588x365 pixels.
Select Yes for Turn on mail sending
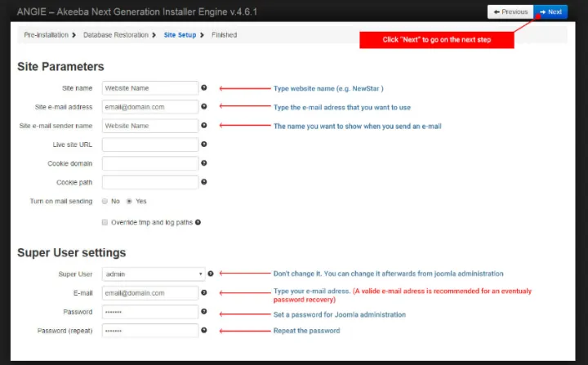pyautogui.click(x=129, y=202)
